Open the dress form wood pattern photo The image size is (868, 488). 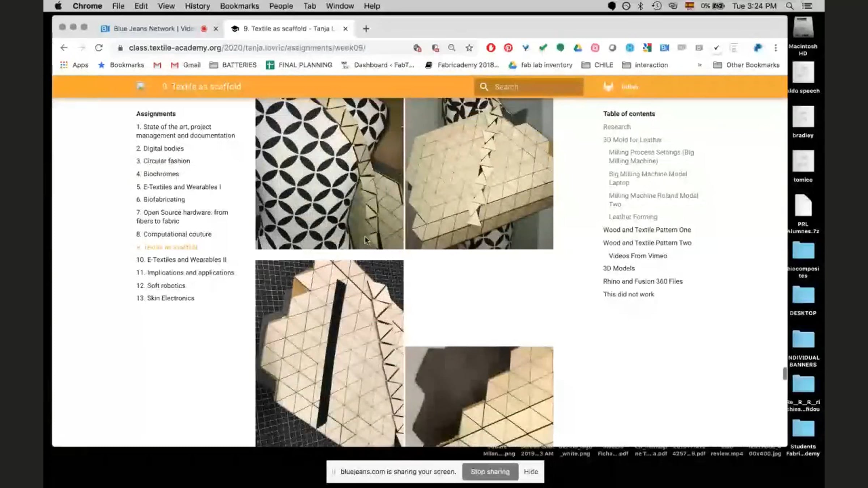(329, 174)
